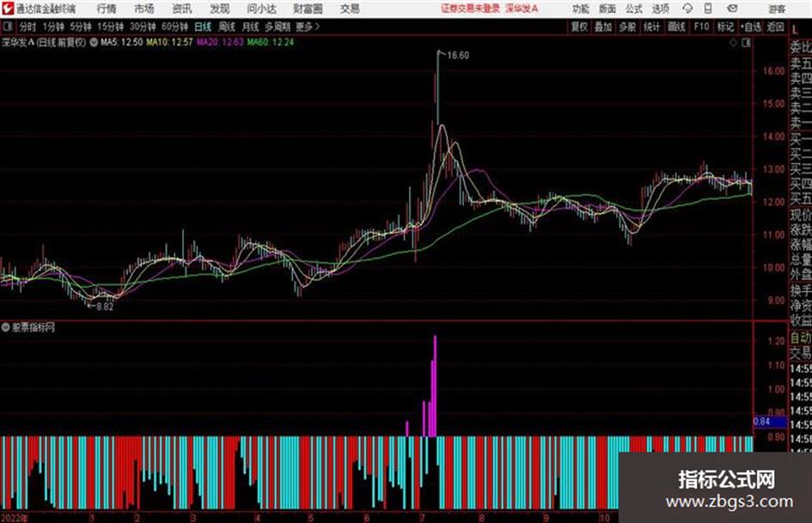
Task: Click the 自动 label in the right panel
Action: point(801,338)
